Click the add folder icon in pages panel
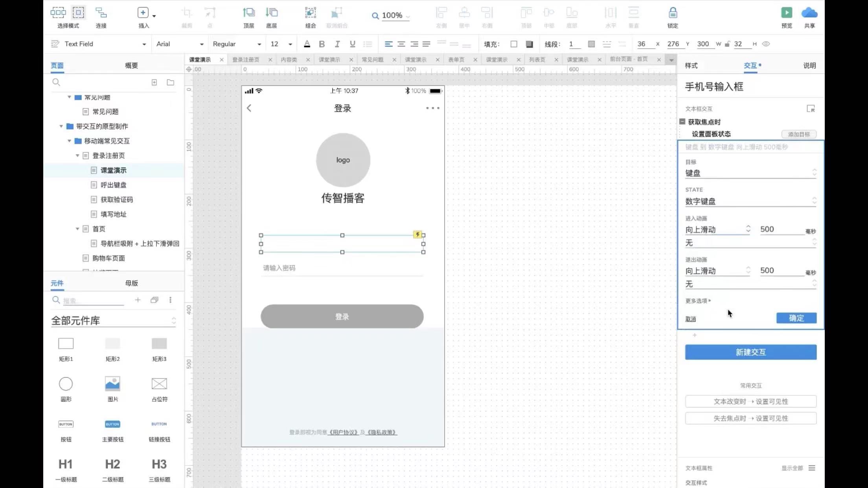The width and height of the screenshot is (868, 488). click(x=170, y=83)
